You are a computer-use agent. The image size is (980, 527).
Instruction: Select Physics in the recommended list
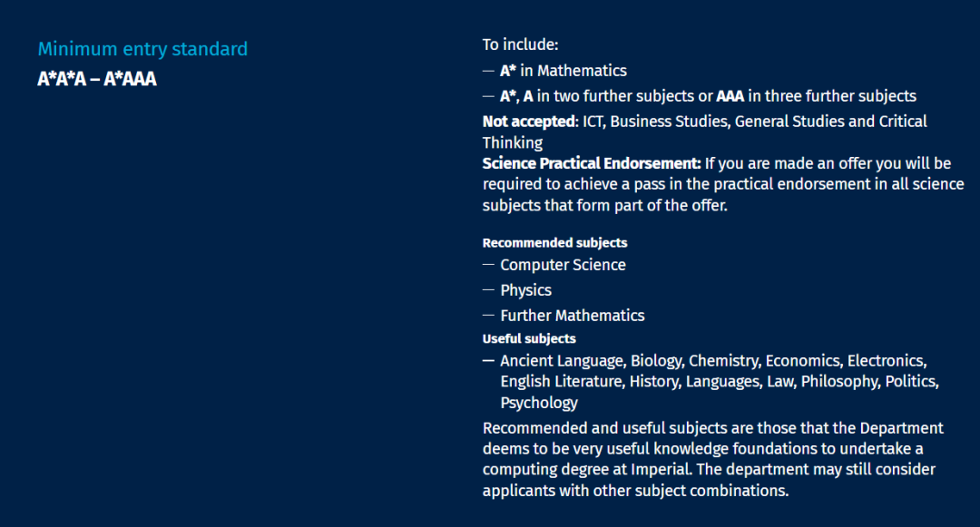(525, 290)
